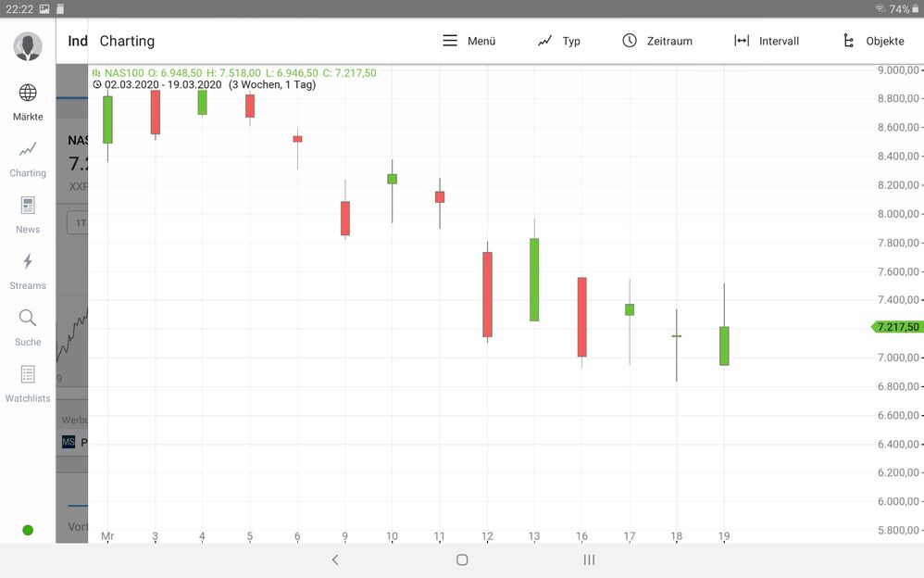
Task: Switch to the partially hidden Ind tab
Action: point(78,41)
